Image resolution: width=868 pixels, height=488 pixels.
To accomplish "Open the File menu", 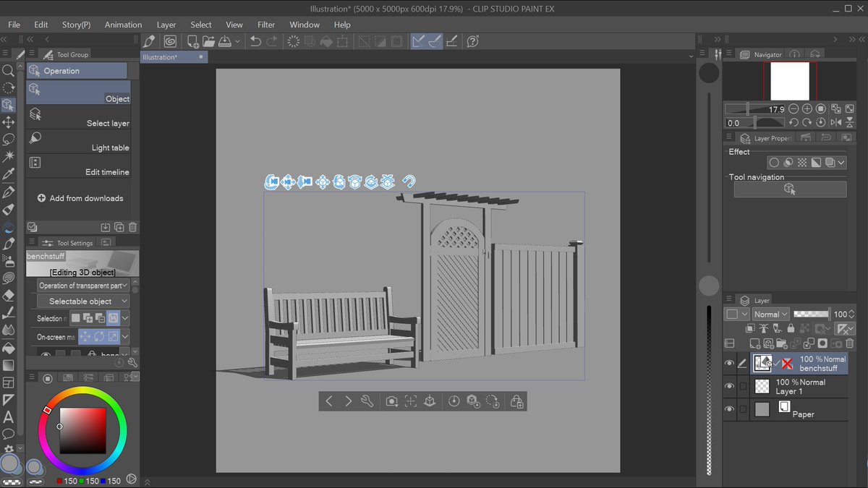I will [x=14, y=25].
